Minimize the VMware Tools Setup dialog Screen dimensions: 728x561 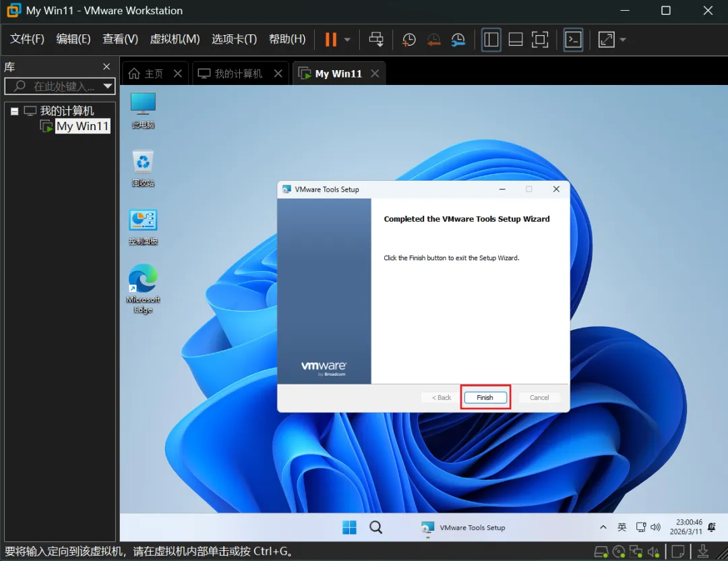point(502,189)
